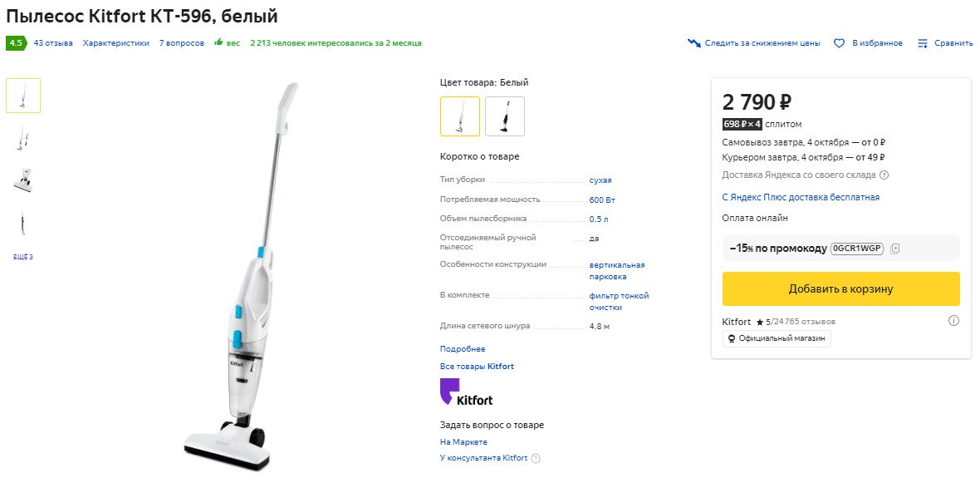Copy promo code with copy icon
The width and height of the screenshot is (980, 483).
(x=895, y=249)
